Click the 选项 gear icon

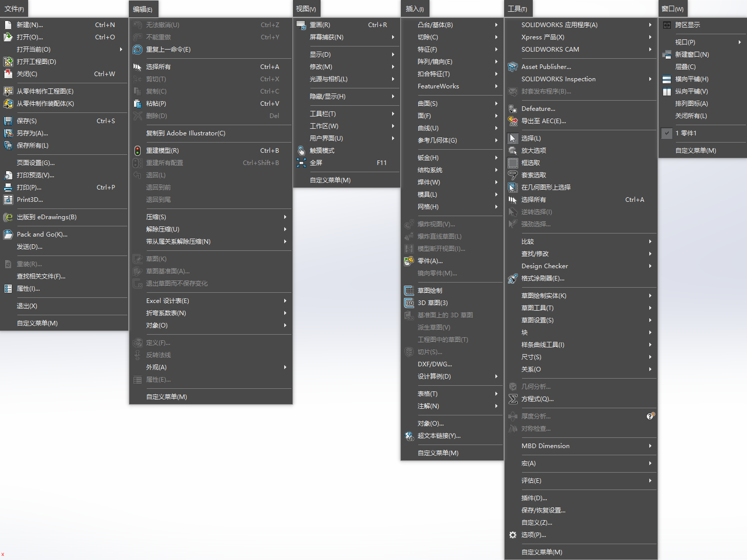[513, 535]
